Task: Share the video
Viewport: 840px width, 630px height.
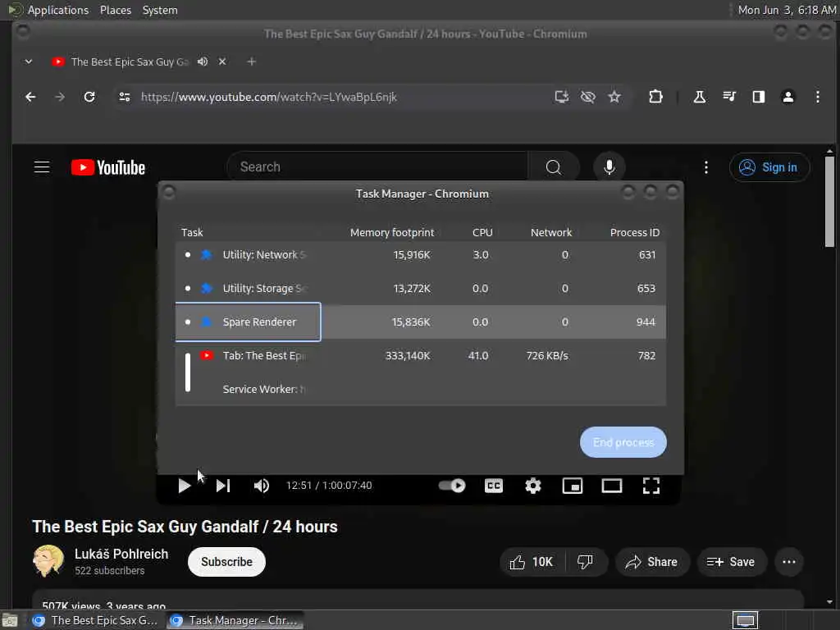Action: [x=652, y=562]
